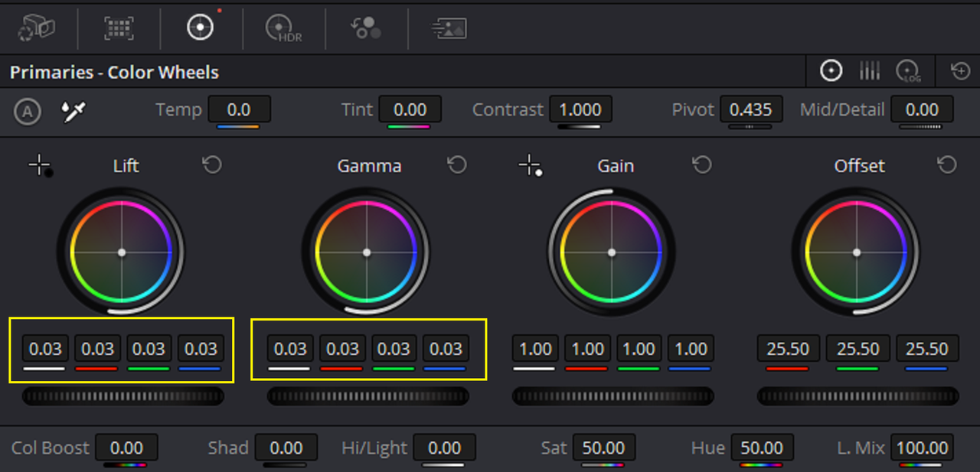Click the Col Boost value field
980x472 pixels.
coord(126,448)
